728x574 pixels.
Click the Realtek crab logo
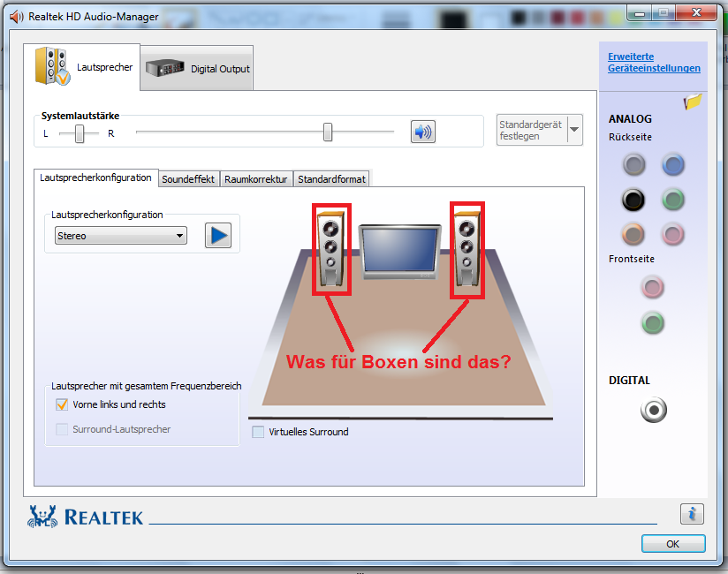[42, 517]
